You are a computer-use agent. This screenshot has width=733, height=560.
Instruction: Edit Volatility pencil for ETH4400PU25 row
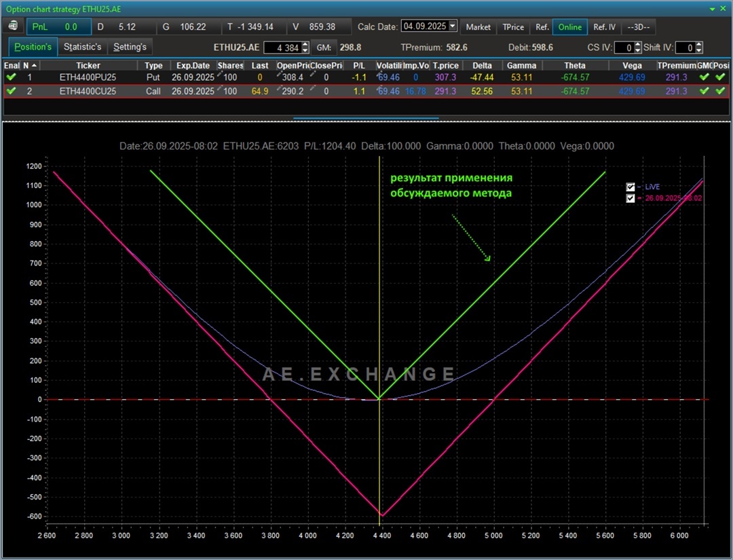point(379,74)
